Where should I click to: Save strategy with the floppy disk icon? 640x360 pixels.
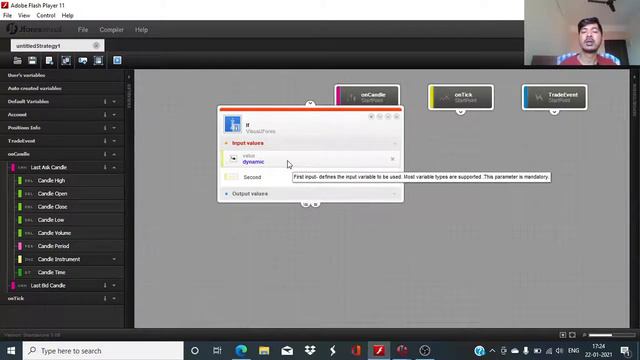tap(32, 61)
